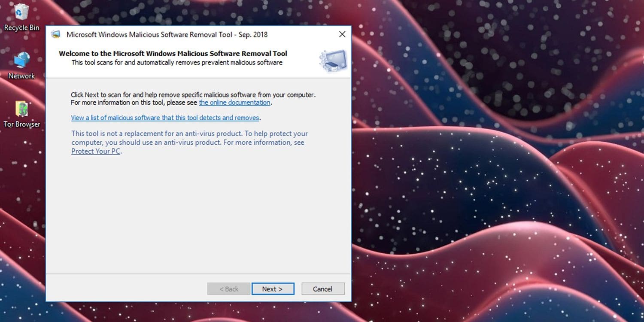Viewport: 644px width, 322px height.
Task: Open the Protect Your PC link
Action: pyautogui.click(x=96, y=151)
